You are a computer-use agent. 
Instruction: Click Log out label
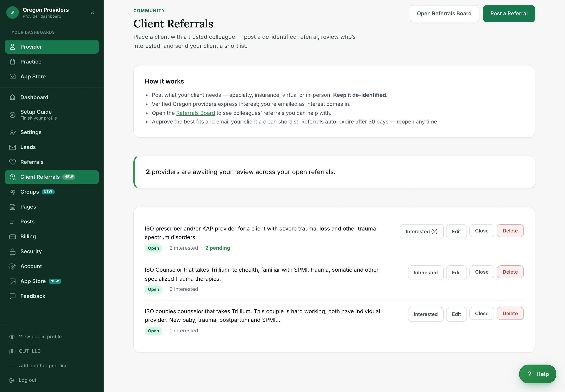[27, 380]
